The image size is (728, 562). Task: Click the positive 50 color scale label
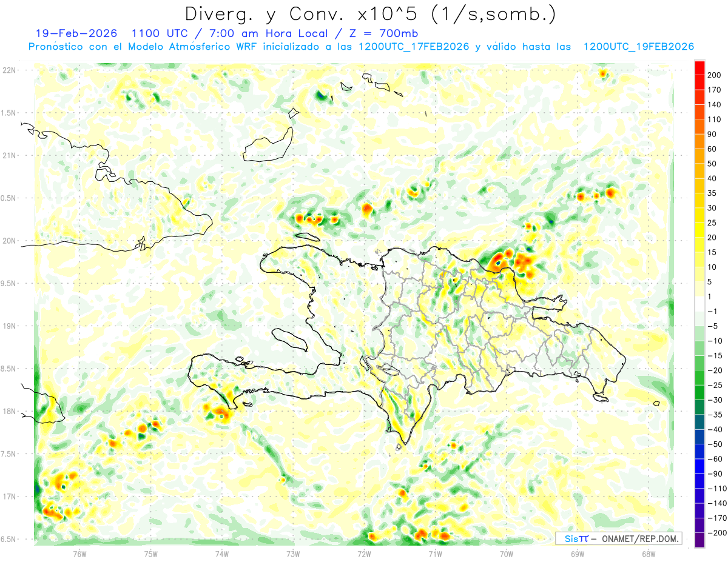point(712,164)
